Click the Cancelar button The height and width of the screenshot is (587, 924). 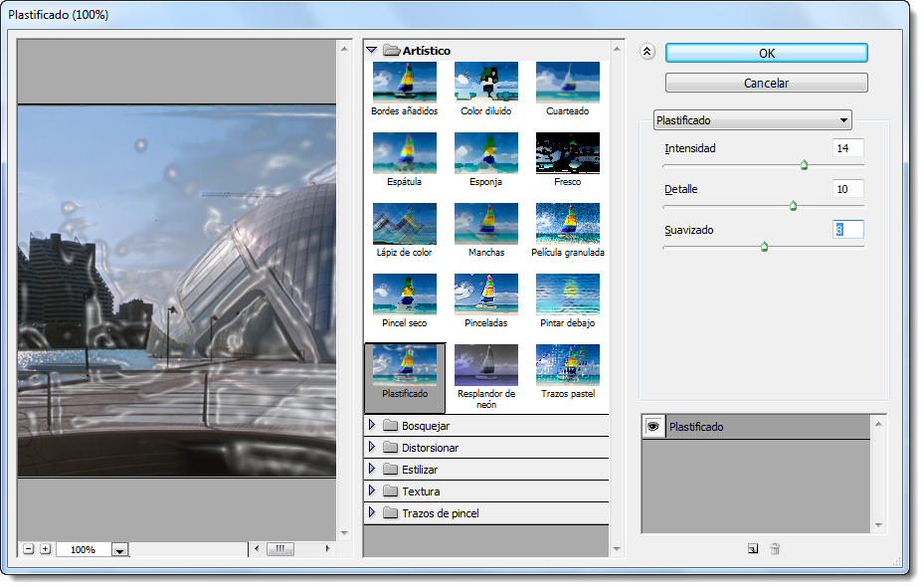tap(766, 84)
